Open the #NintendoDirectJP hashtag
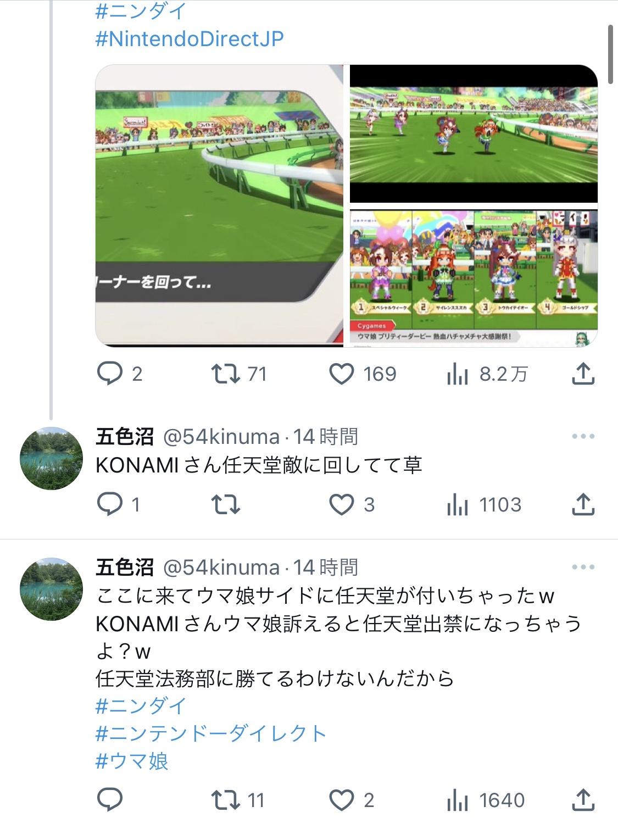The image size is (618, 840). pyautogui.click(x=190, y=38)
